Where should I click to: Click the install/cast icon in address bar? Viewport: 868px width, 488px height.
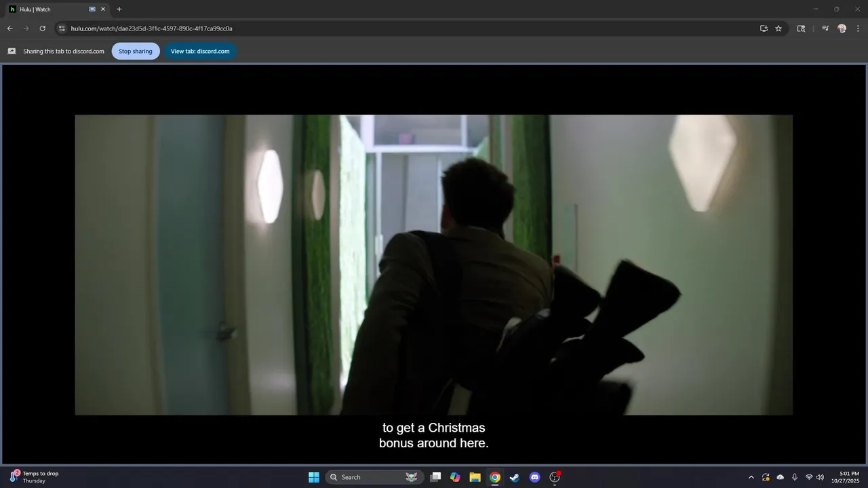click(x=764, y=28)
